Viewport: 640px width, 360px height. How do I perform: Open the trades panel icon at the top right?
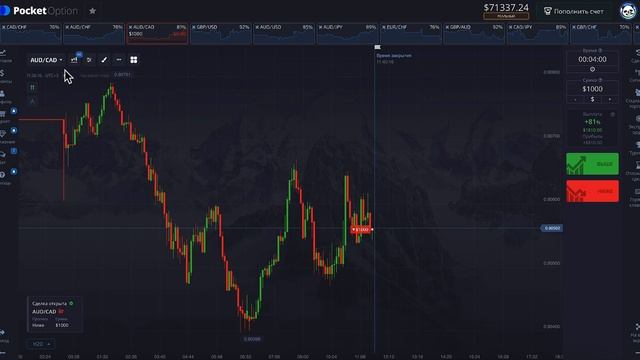637,52
